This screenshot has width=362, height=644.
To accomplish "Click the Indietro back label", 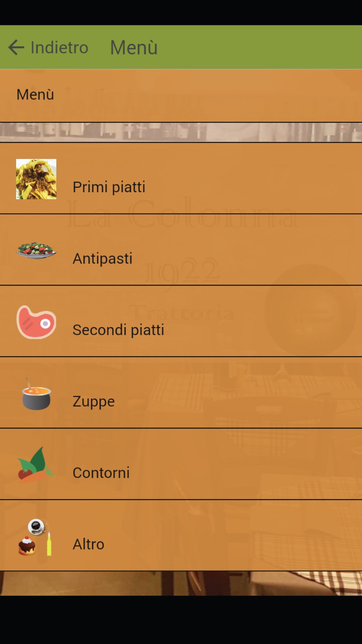I will coord(59,47).
